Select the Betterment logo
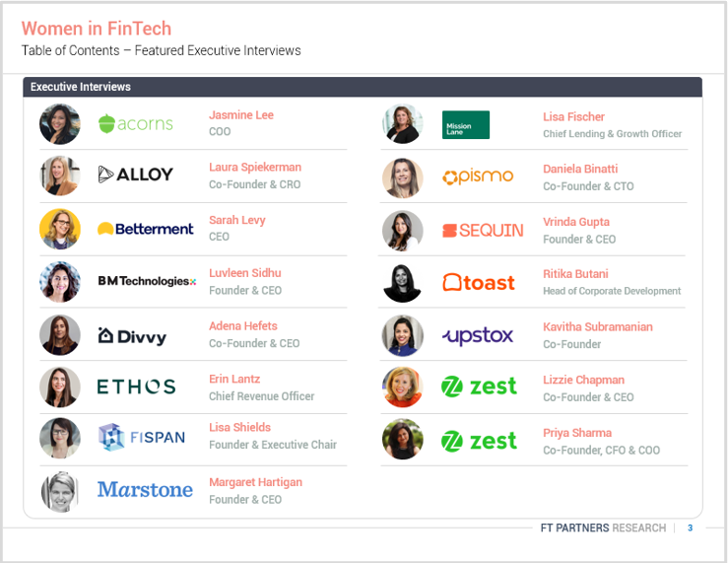Viewport: 728px width, 563px height. pos(146,229)
